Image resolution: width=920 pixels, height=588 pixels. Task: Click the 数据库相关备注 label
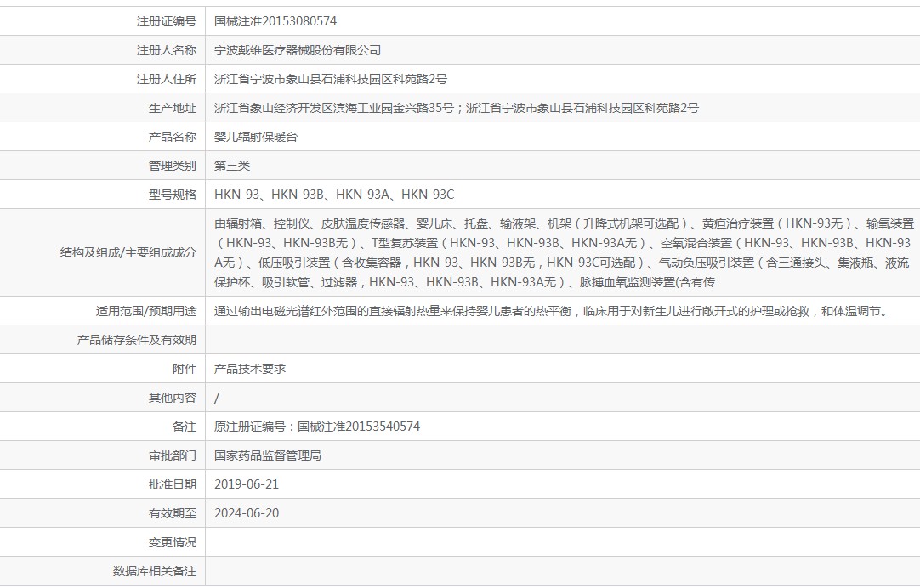click(x=154, y=571)
